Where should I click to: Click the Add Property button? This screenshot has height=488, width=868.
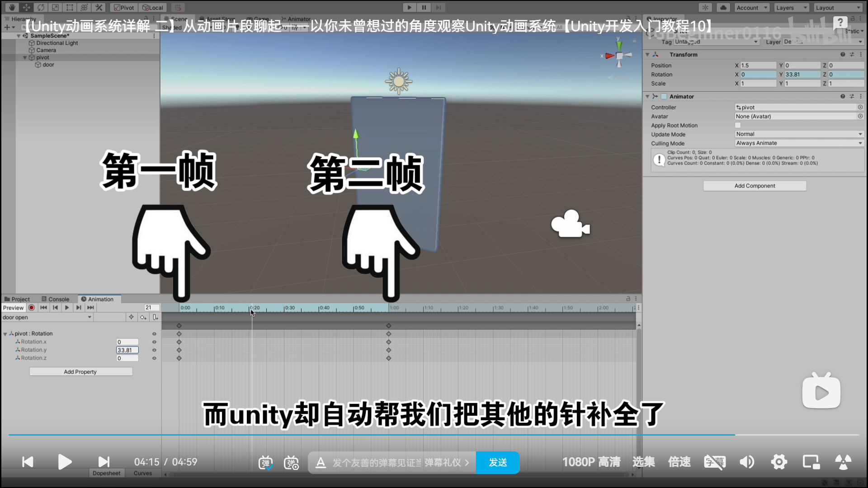(x=80, y=372)
